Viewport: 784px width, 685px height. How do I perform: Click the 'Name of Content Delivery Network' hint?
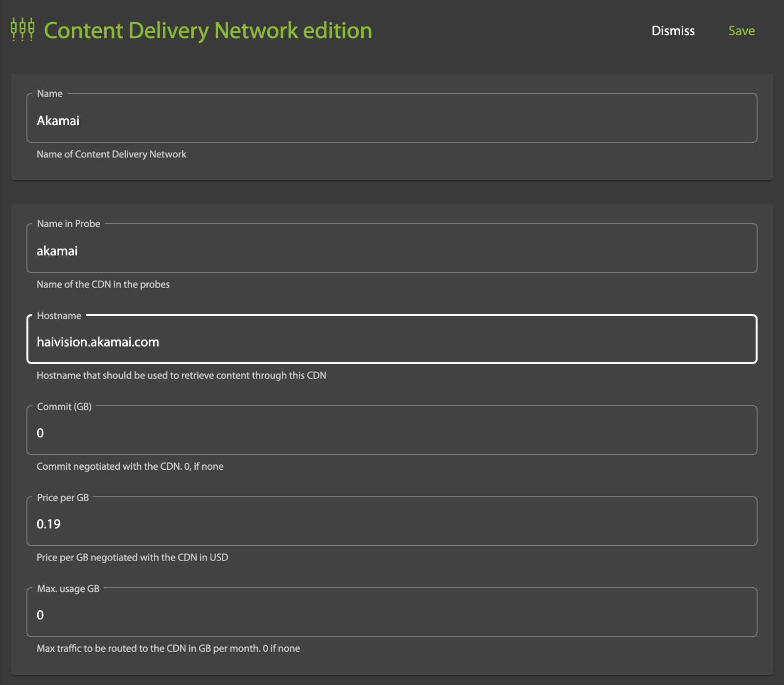[x=112, y=154]
